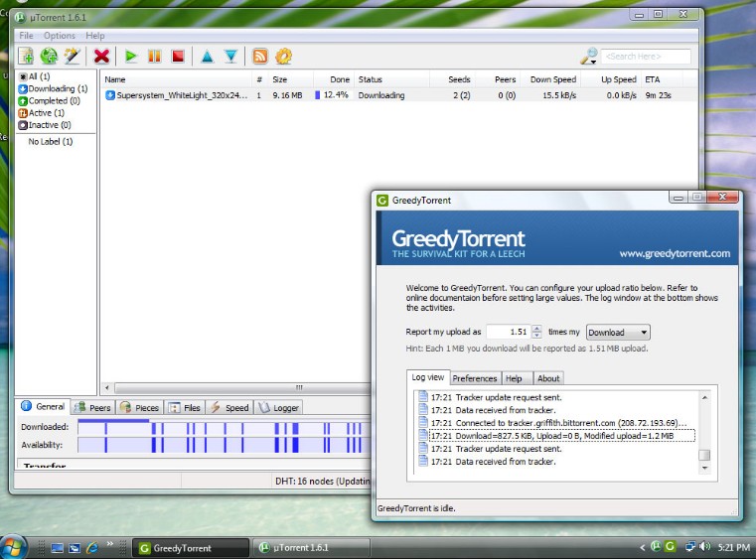Select the Active (1) category
The image size is (756, 560).
[42, 113]
